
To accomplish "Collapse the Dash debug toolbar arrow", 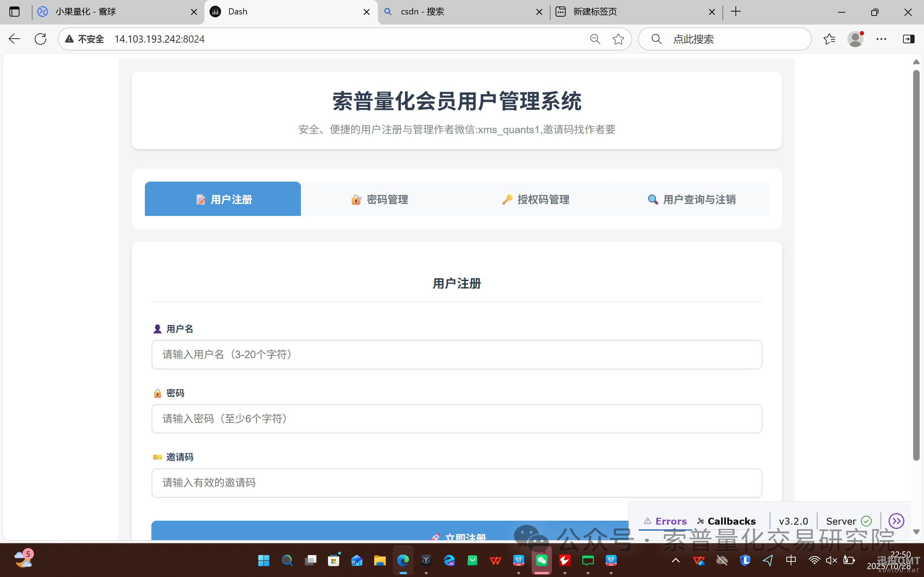I will point(896,521).
